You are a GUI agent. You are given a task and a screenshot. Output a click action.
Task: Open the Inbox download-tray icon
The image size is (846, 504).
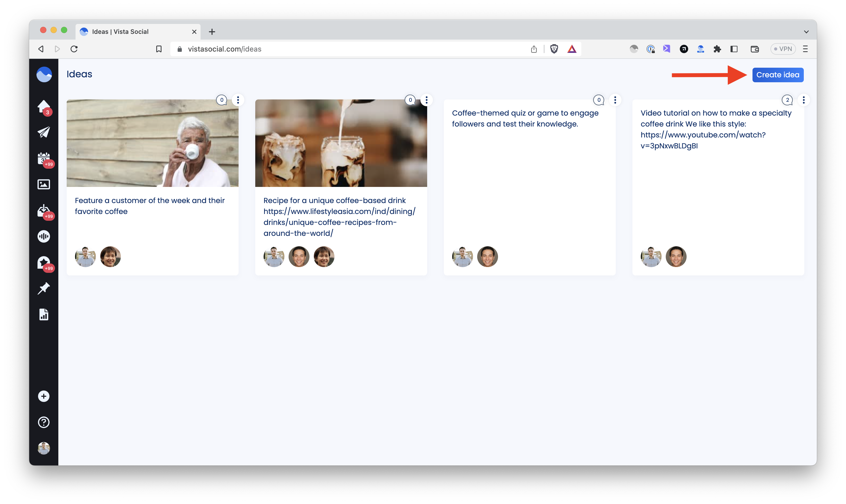coord(44,211)
